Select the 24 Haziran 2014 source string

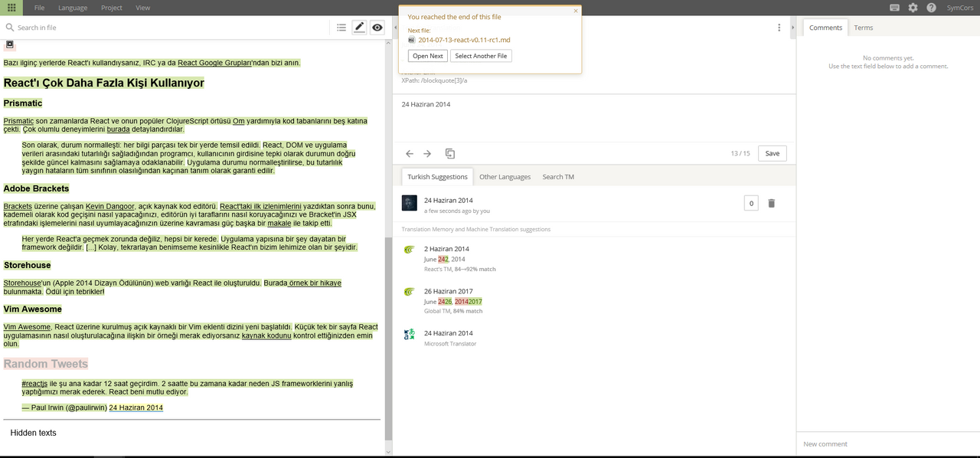tap(136, 408)
